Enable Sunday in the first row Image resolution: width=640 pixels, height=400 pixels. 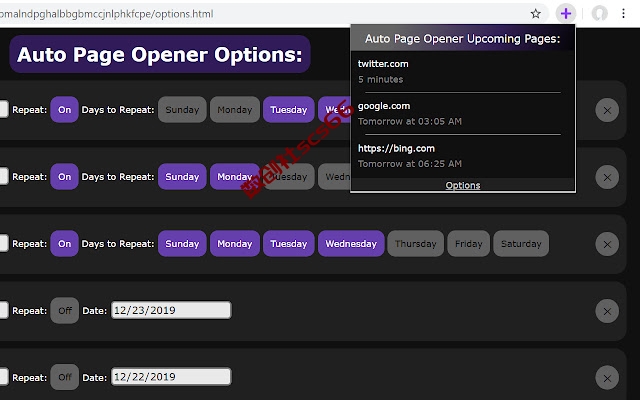point(182,110)
